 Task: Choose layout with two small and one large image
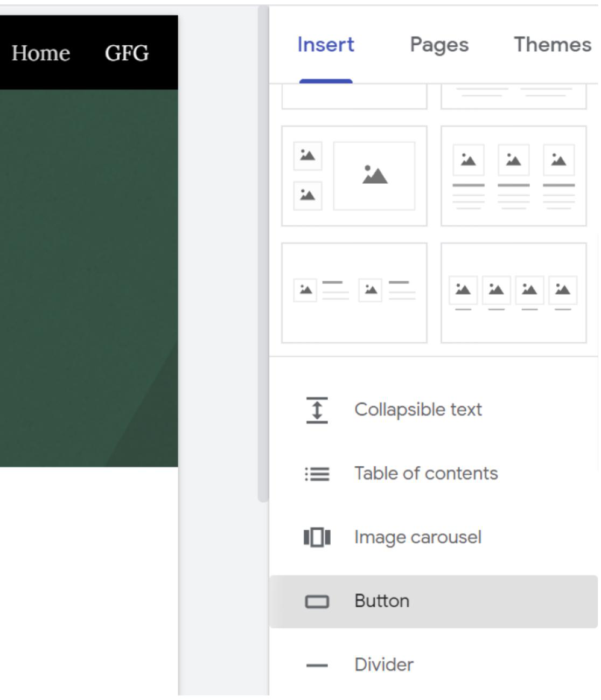point(354,176)
